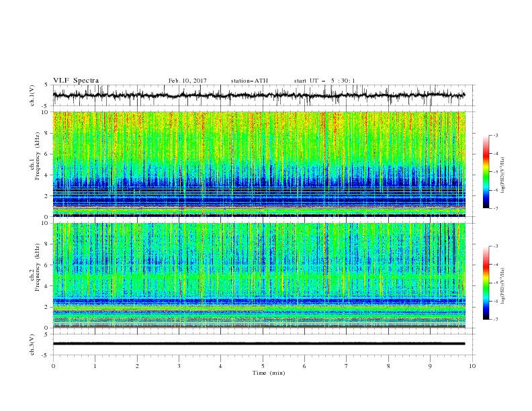
Task: Click time axis tick label "7"
Action: click(x=347, y=366)
